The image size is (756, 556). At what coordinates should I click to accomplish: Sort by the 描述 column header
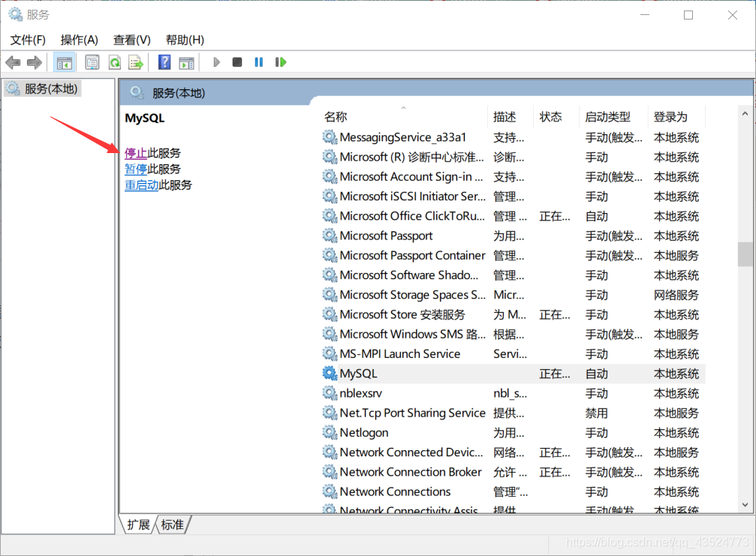pos(510,116)
